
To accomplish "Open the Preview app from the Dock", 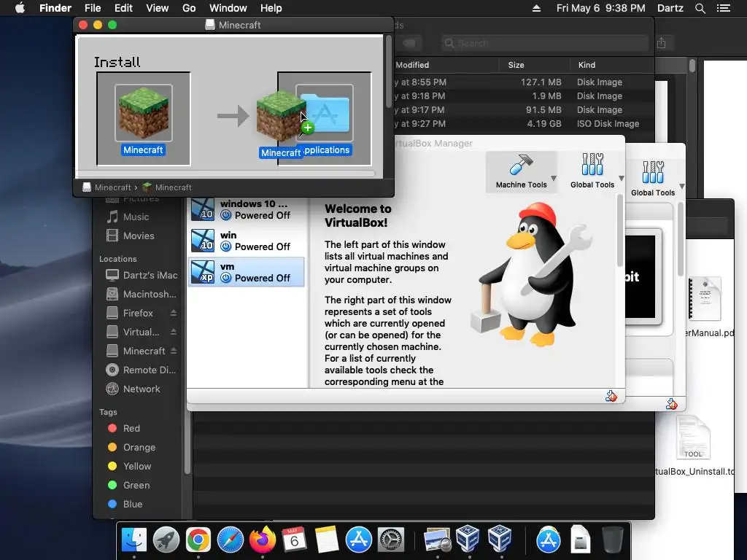I will (438, 540).
